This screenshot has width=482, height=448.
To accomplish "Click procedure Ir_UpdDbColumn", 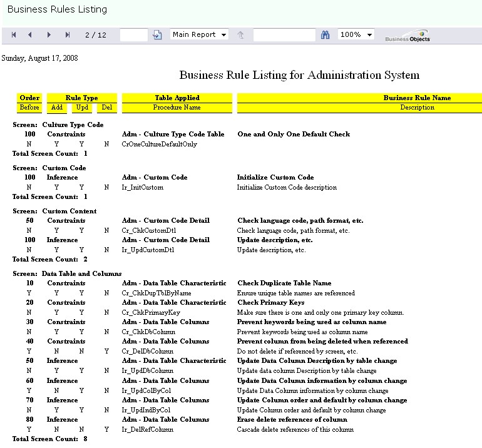I will coord(148,370).
